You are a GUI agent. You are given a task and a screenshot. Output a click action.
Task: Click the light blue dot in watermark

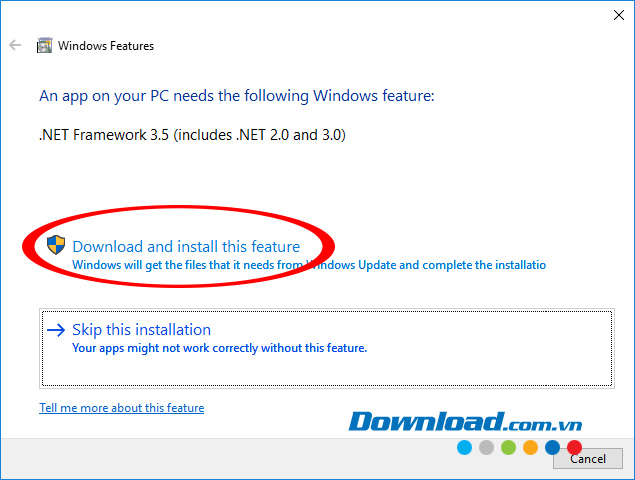pos(464,448)
